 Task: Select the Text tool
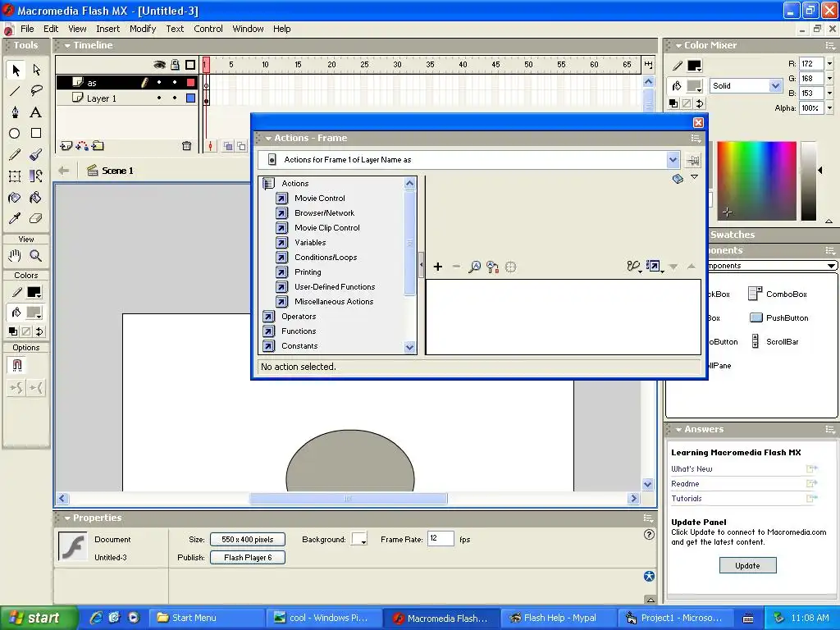point(36,112)
